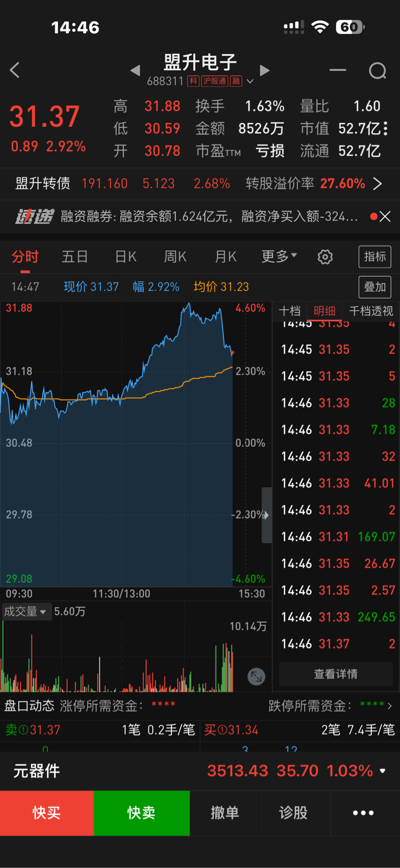Select the 月K chart tab
The width and height of the screenshot is (400, 868).
pyautogui.click(x=226, y=256)
